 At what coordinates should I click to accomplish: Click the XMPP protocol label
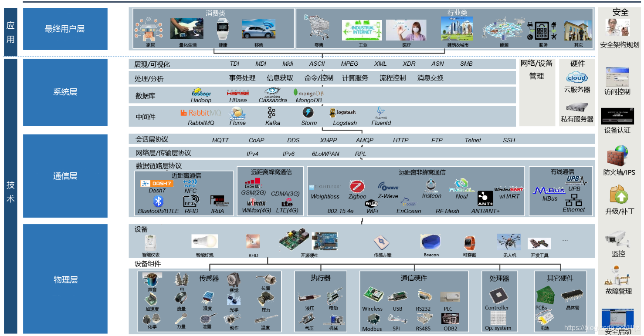tap(329, 140)
